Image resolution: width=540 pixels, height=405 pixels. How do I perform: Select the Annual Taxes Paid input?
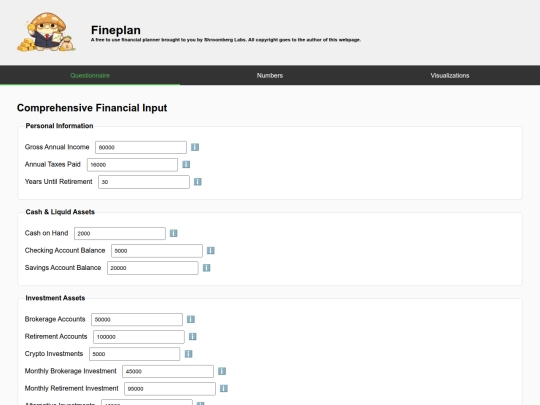(132, 165)
